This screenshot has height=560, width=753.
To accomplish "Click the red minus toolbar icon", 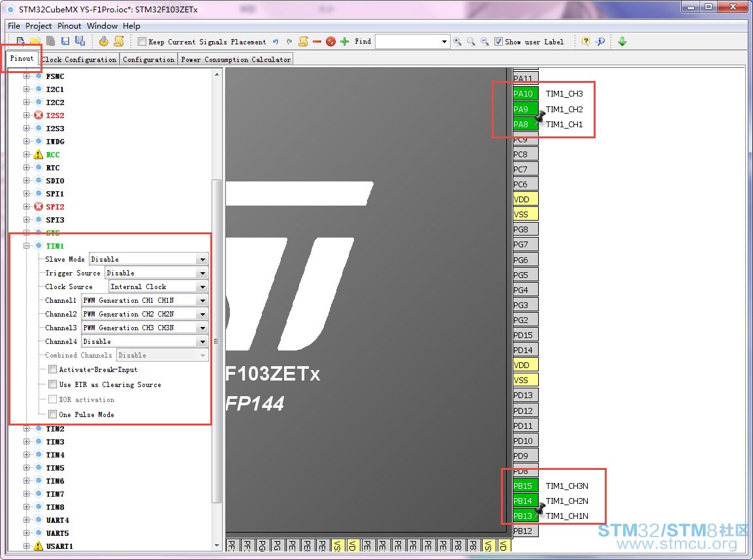I will (x=317, y=42).
